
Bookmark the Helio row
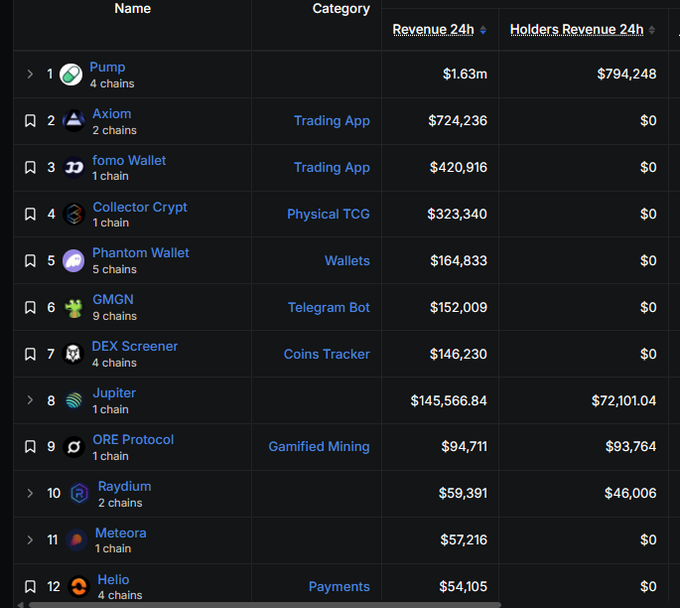click(x=30, y=587)
